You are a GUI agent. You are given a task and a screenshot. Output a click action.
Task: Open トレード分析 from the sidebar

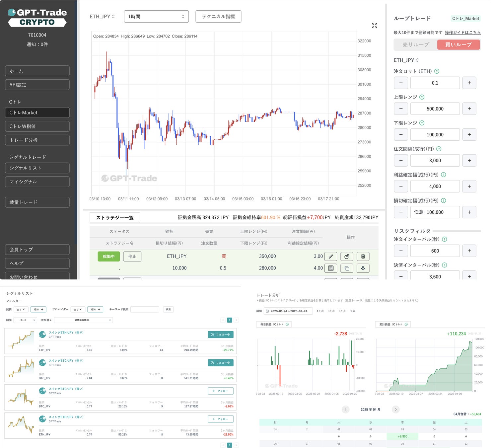(37, 140)
